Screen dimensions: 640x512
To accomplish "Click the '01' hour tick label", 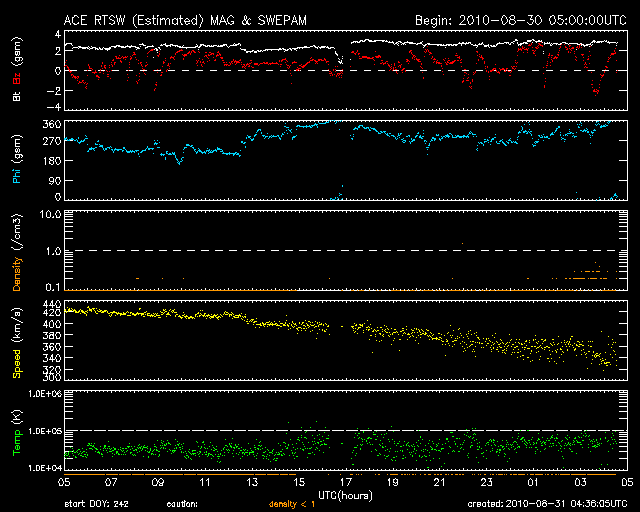I will (533, 483).
